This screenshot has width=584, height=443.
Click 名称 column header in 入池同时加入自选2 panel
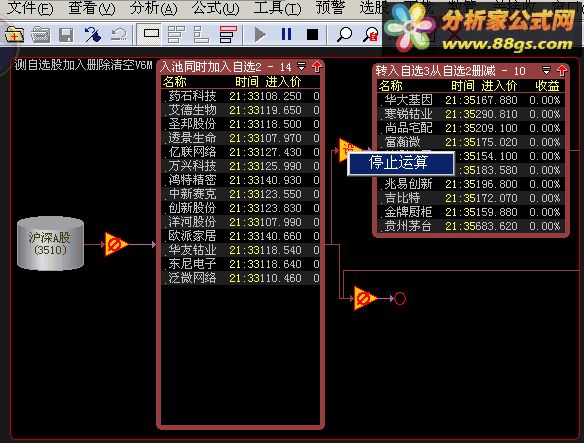tap(175, 82)
